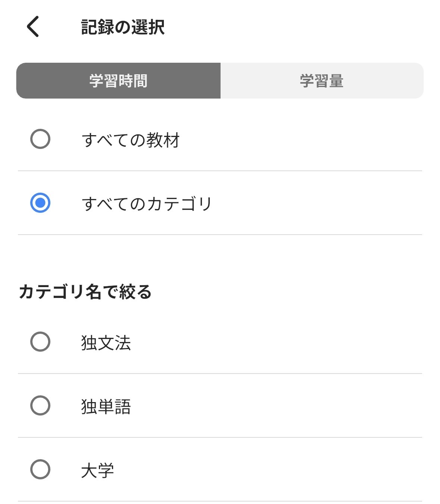Click the すべてのカテゴリ text label
The height and width of the screenshot is (504, 440).
147,204
